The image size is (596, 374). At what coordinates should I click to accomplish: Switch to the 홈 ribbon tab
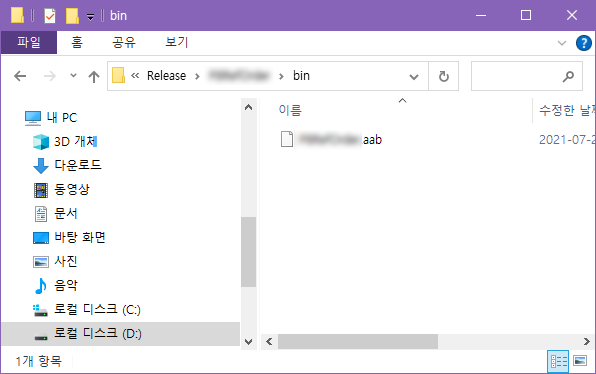pyautogui.click(x=77, y=42)
